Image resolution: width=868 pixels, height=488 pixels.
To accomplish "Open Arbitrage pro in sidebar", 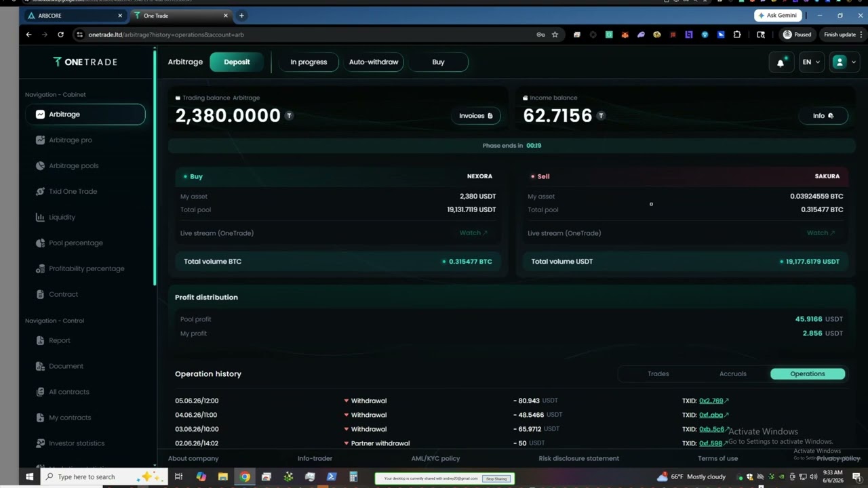I will (x=71, y=140).
